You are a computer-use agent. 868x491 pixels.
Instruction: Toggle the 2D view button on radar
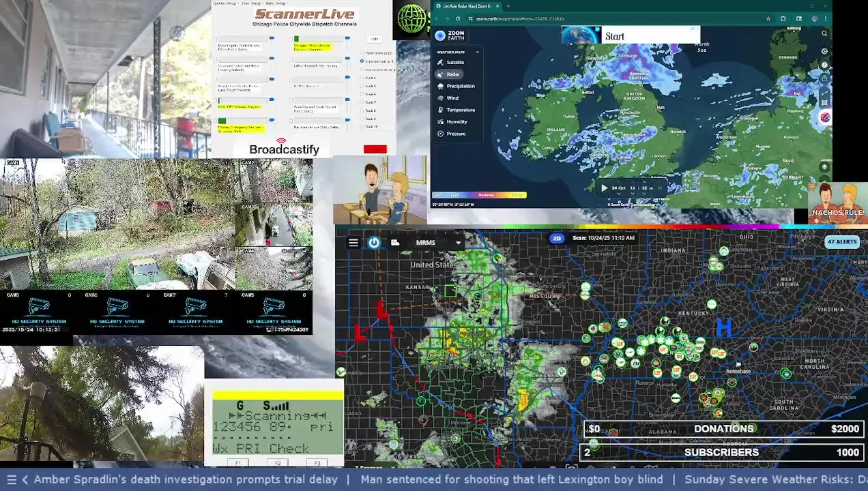557,238
